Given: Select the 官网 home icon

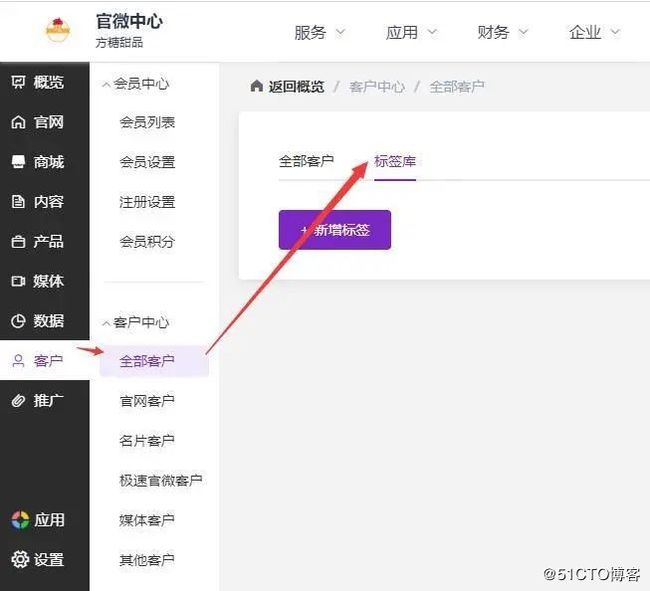Looking at the screenshot, I should pyautogui.click(x=18, y=122).
